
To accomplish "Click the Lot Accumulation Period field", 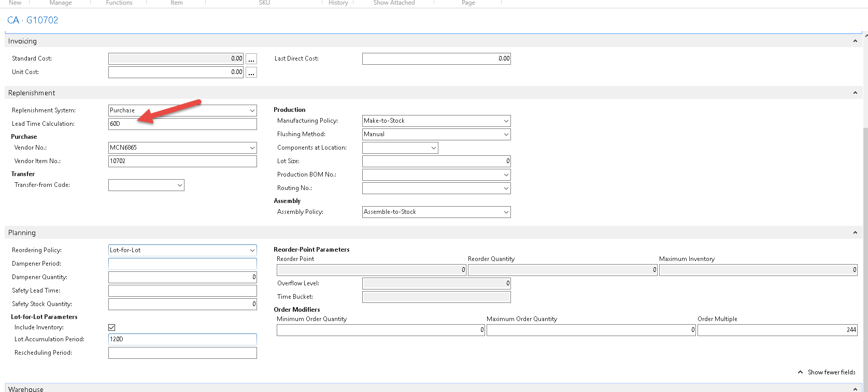I will [182, 339].
